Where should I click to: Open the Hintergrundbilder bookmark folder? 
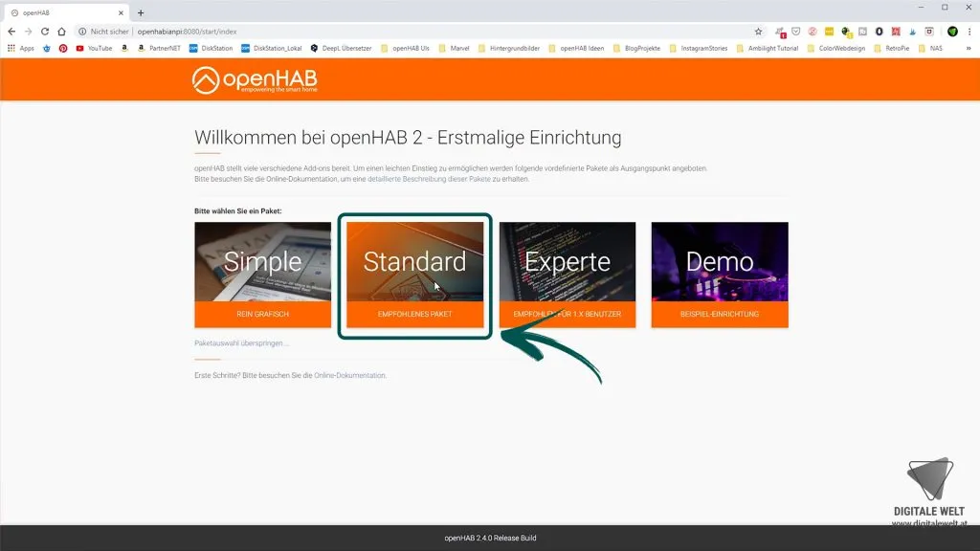pos(509,48)
